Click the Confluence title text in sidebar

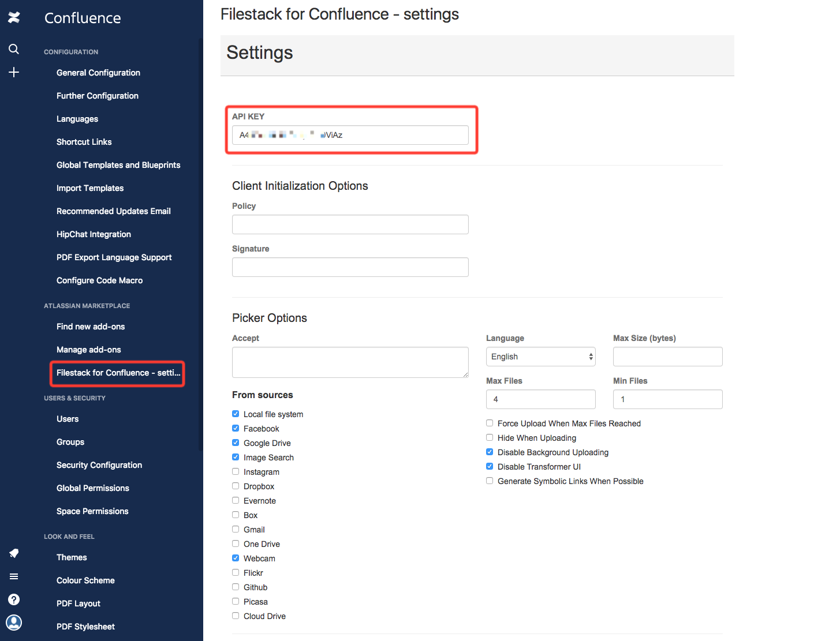tap(83, 18)
